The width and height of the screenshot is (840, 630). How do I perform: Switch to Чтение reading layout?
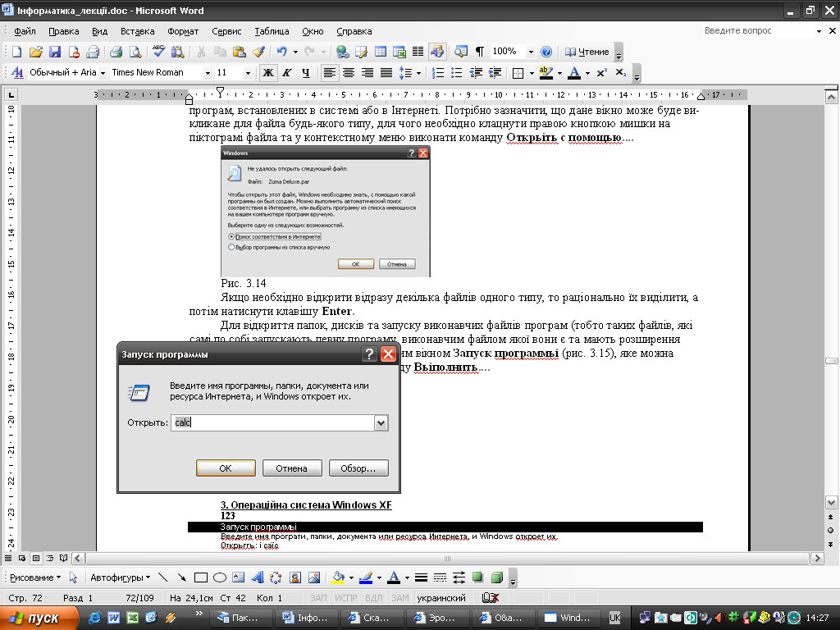pyautogui.click(x=587, y=52)
